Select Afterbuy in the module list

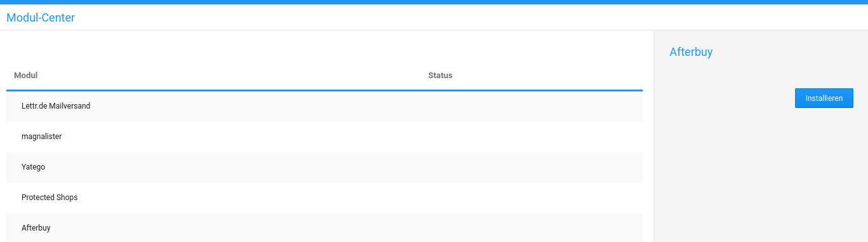pos(36,228)
